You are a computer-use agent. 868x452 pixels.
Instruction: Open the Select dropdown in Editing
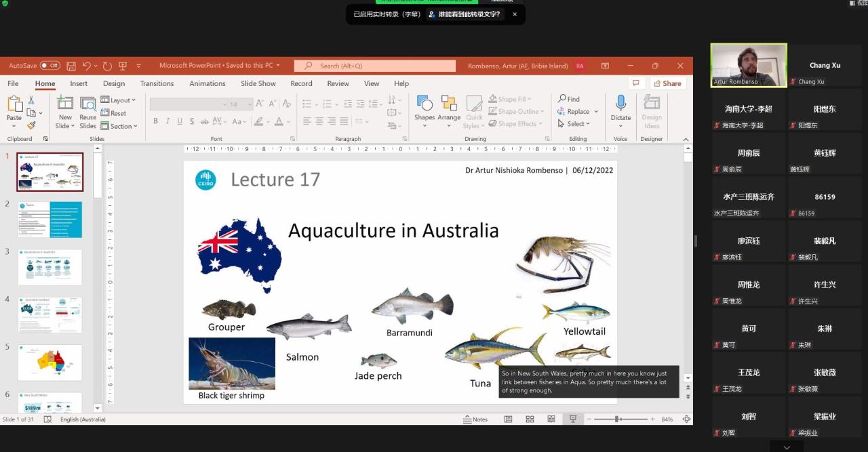click(574, 124)
